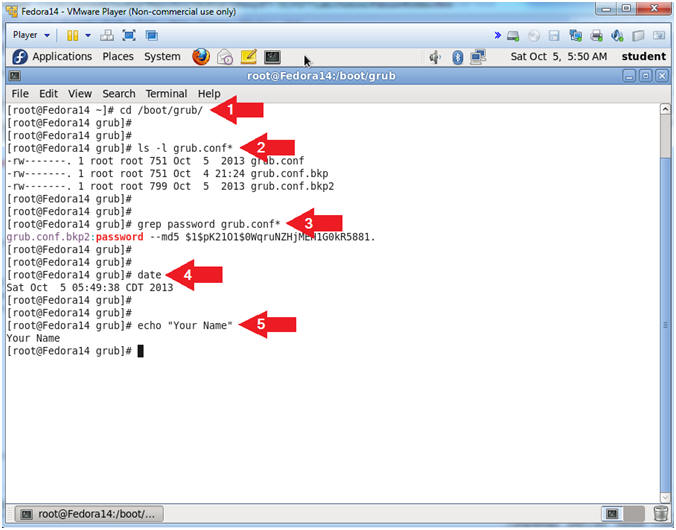Click the 'ls -l grub.conf*' command text
The width and height of the screenshot is (676, 530).
[x=185, y=148]
